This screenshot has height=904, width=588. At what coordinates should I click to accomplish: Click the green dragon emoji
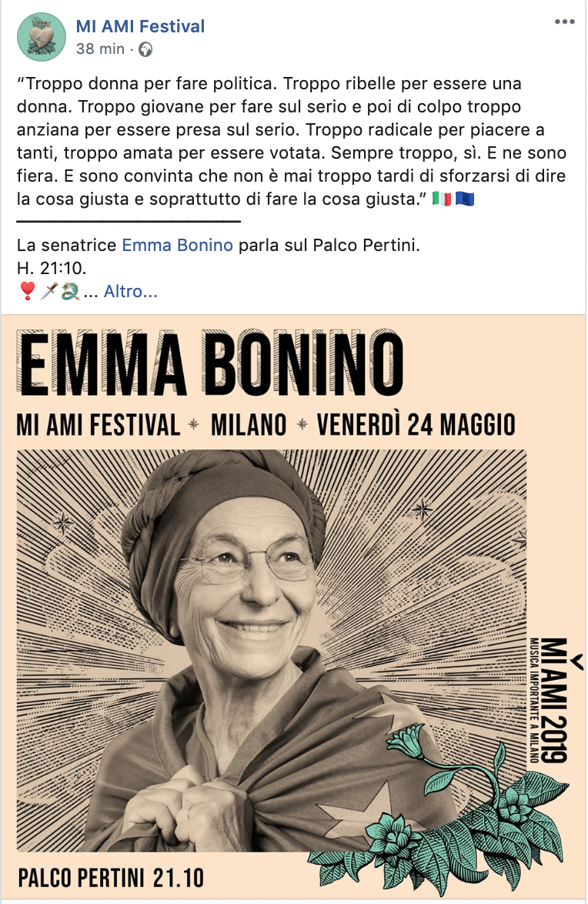tap(69, 291)
